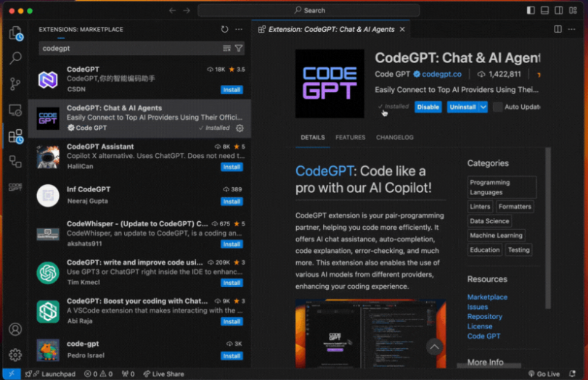
Task: Open the CodeGPT screenshot preview image
Action: point(370,334)
